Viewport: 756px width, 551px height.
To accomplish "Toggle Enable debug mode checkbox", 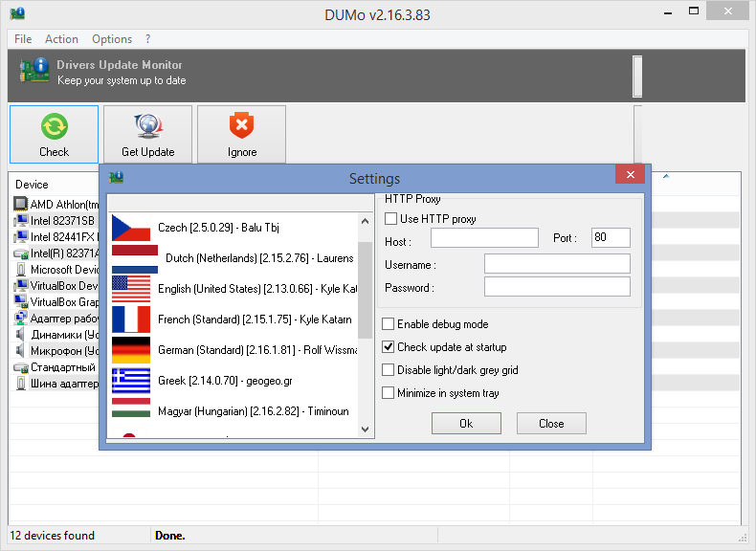I will (388, 324).
